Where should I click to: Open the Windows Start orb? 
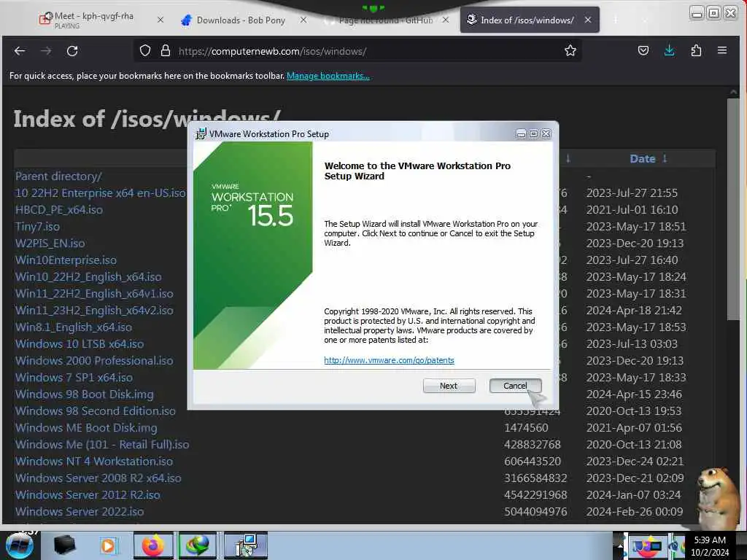(x=20, y=545)
